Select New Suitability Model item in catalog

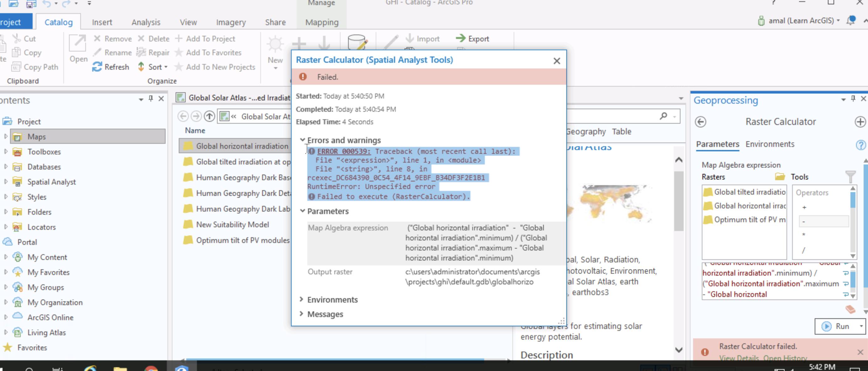pyautogui.click(x=232, y=224)
